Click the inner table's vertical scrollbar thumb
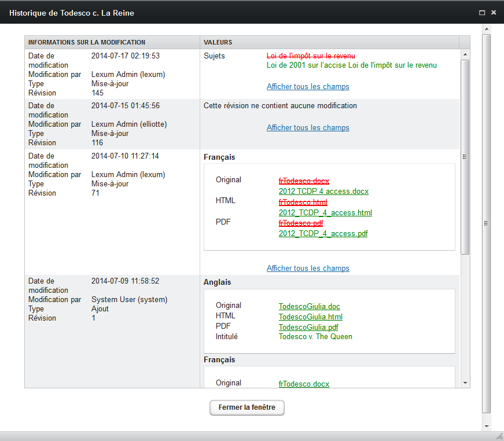The height and width of the screenshot is (441, 504). [465, 156]
